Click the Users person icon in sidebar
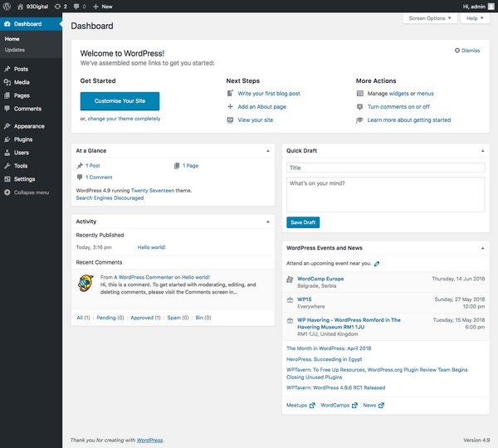Image resolution: width=498 pixels, height=448 pixels. pyautogui.click(x=7, y=153)
